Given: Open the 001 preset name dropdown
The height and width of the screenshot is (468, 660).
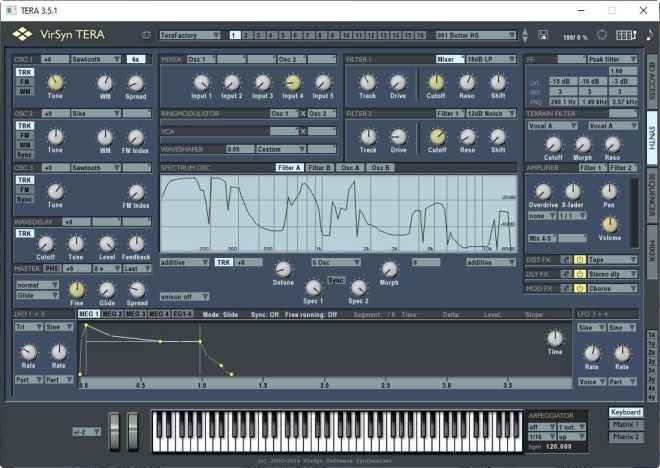Looking at the screenshot, I should pos(476,35).
